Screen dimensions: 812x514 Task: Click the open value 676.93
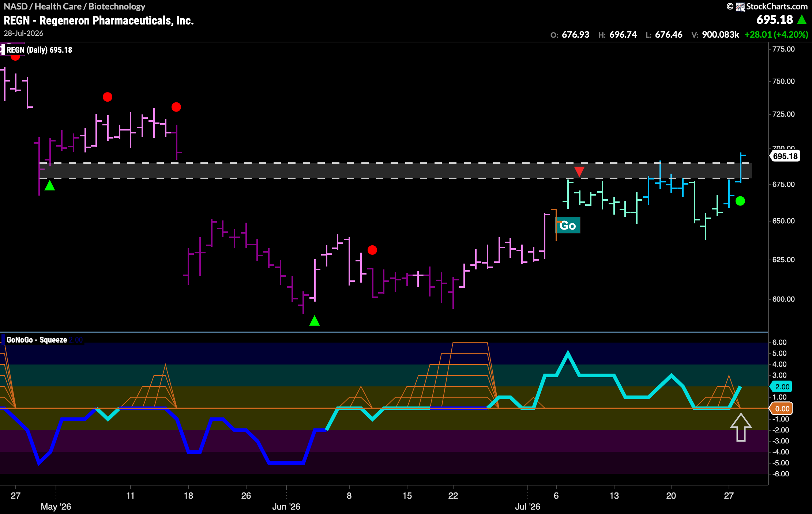coord(575,35)
